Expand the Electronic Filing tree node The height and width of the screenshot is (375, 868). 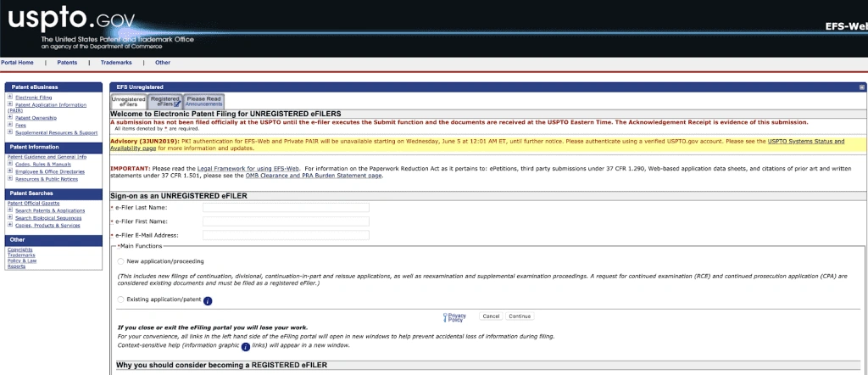(x=10, y=97)
